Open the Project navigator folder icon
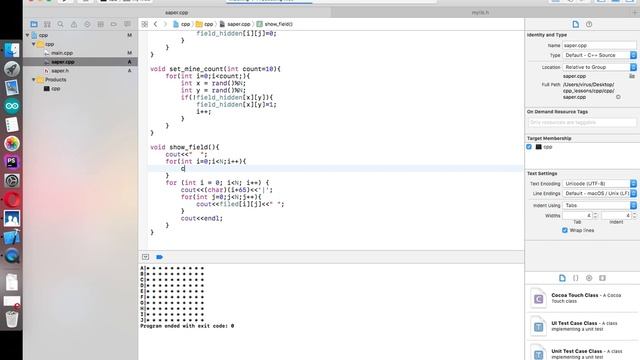Viewport: 640px width, 360px height. click(34, 24)
